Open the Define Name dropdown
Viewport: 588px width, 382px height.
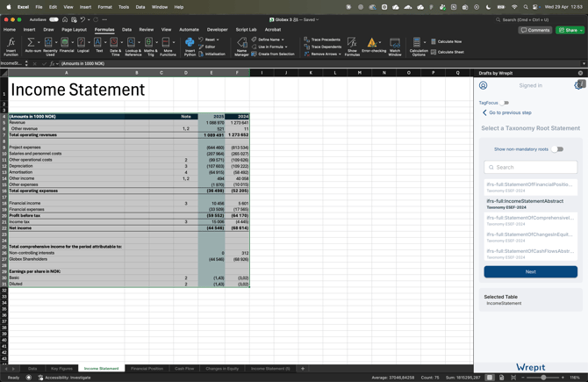tap(283, 40)
